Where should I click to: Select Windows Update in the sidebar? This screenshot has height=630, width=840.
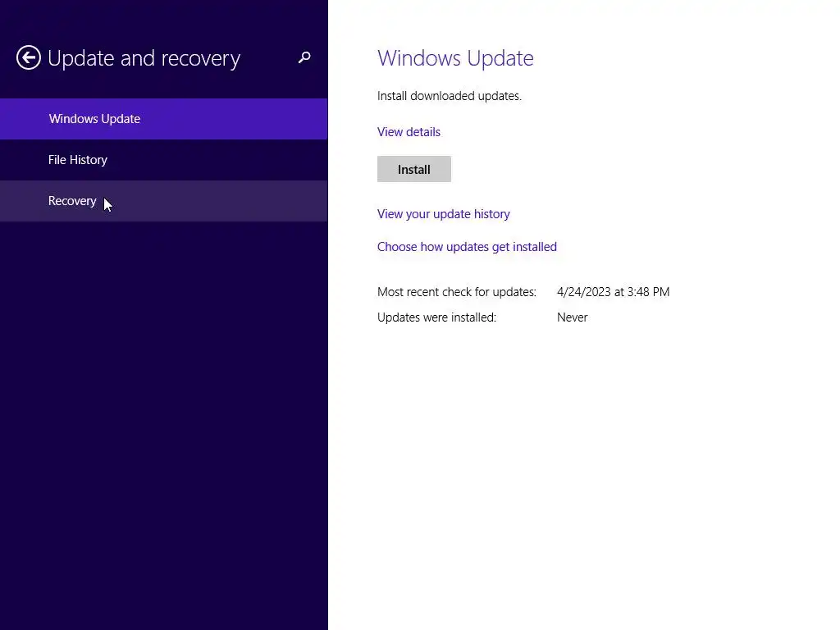163,119
